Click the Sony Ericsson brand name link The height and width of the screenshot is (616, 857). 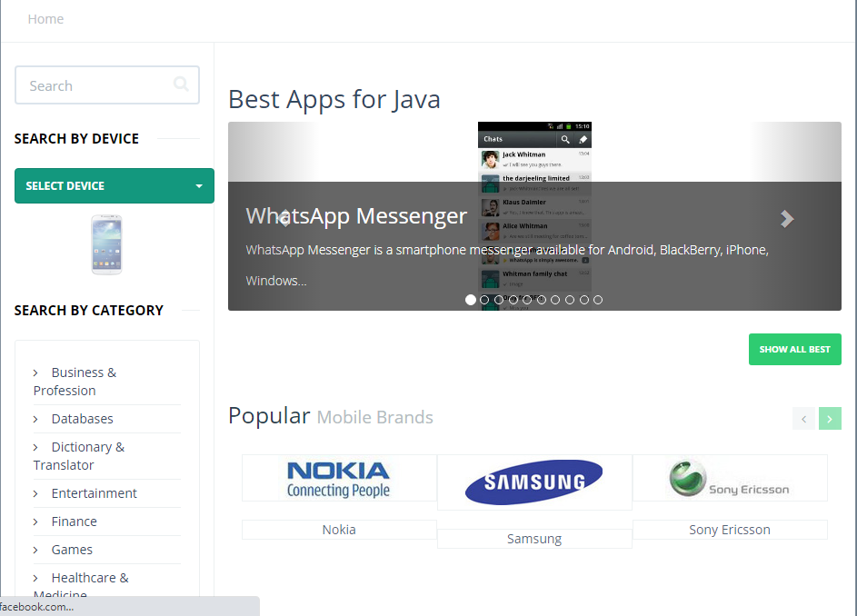(730, 530)
